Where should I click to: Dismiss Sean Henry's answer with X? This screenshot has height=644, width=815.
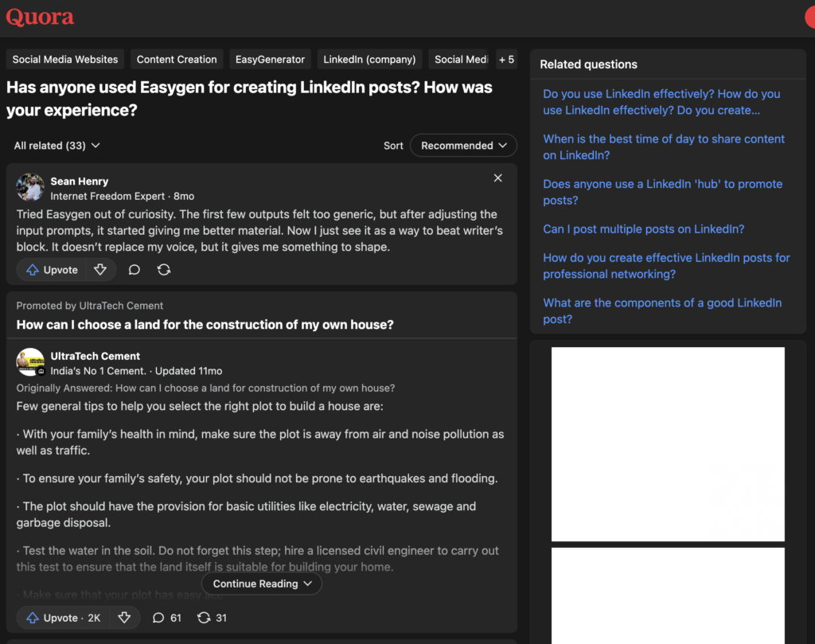tap(498, 178)
